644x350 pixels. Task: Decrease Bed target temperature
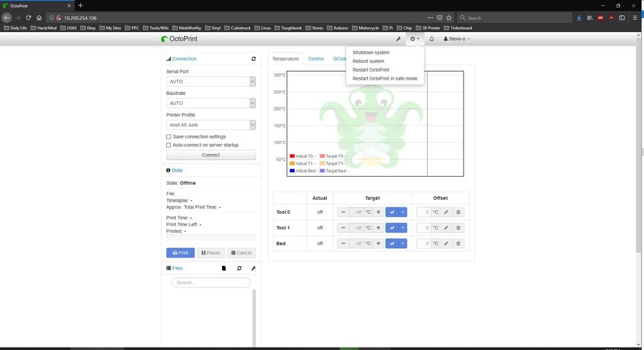(x=343, y=243)
